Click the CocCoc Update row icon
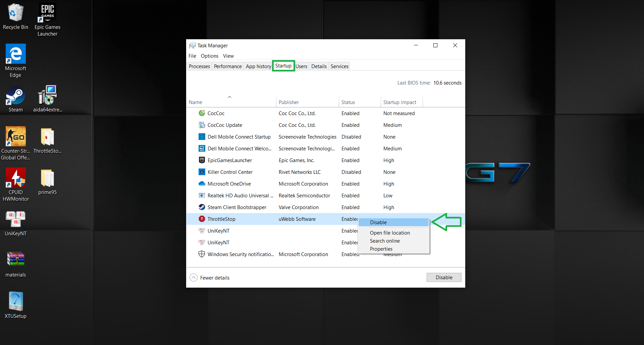The height and width of the screenshot is (345, 644). [202, 125]
